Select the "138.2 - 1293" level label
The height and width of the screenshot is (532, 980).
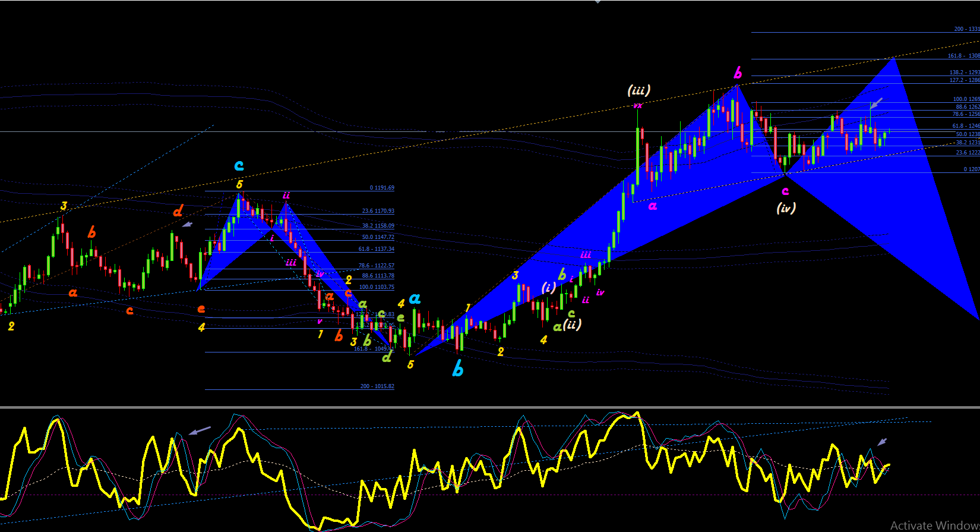pos(965,73)
